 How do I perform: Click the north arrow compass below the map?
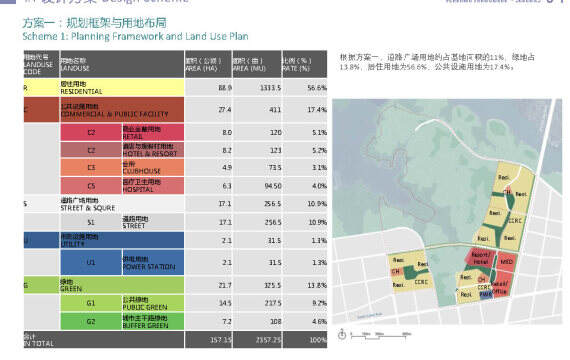coord(342,334)
